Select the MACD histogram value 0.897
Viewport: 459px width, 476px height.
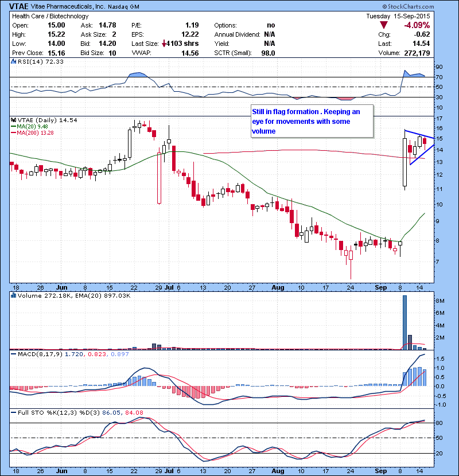(x=120, y=354)
